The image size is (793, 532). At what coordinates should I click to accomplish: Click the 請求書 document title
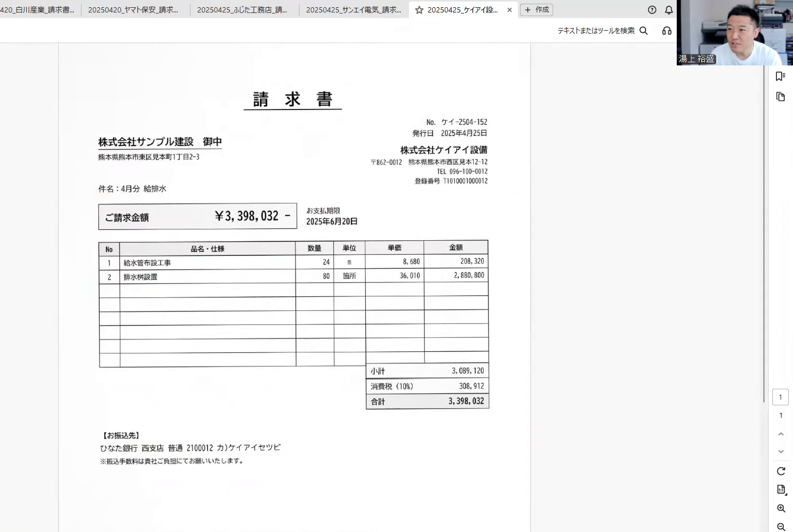(x=293, y=99)
